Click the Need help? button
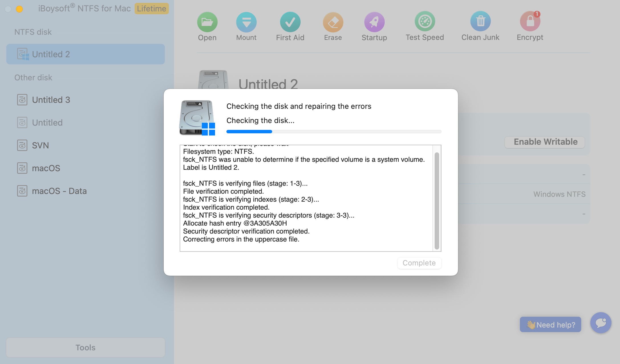 click(x=550, y=324)
